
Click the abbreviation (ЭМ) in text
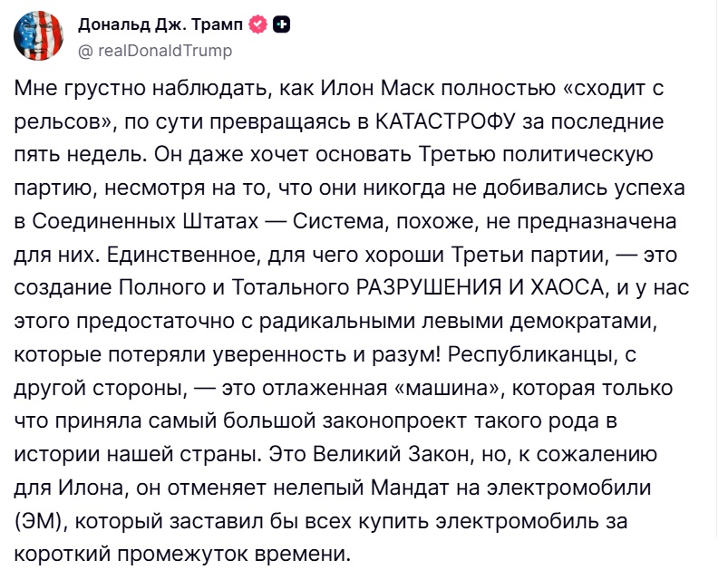(x=41, y=521)
